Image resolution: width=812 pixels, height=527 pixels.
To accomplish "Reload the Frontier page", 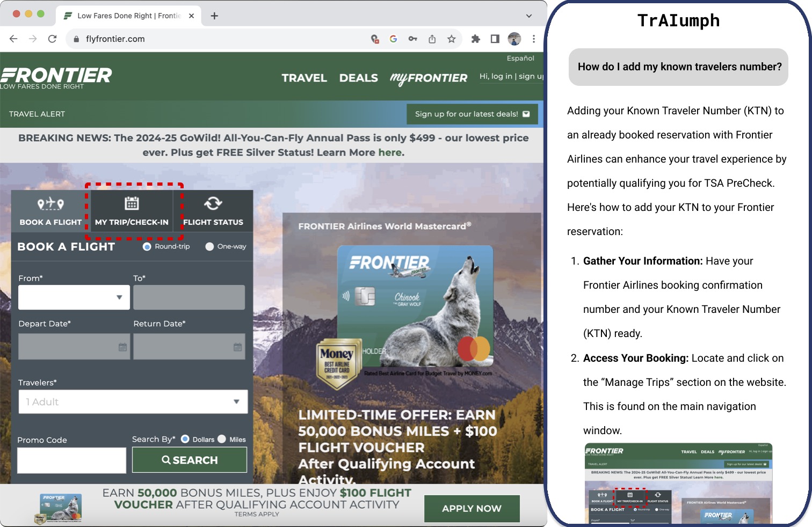I will click(52, 39).
